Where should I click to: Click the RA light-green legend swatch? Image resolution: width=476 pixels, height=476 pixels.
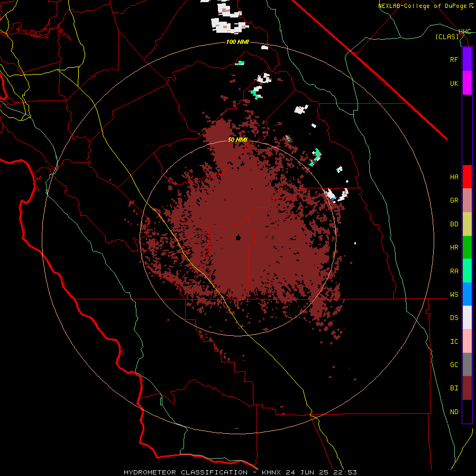467,271
